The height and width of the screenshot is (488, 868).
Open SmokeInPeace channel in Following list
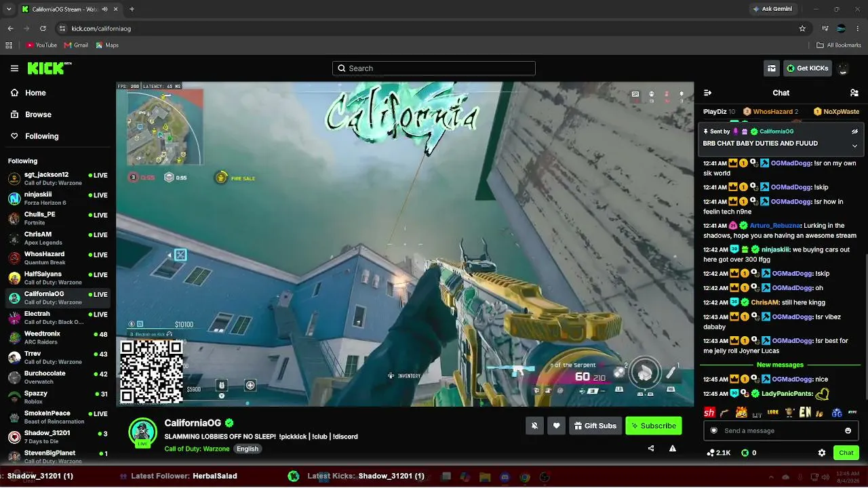click(x=58, y=418)
